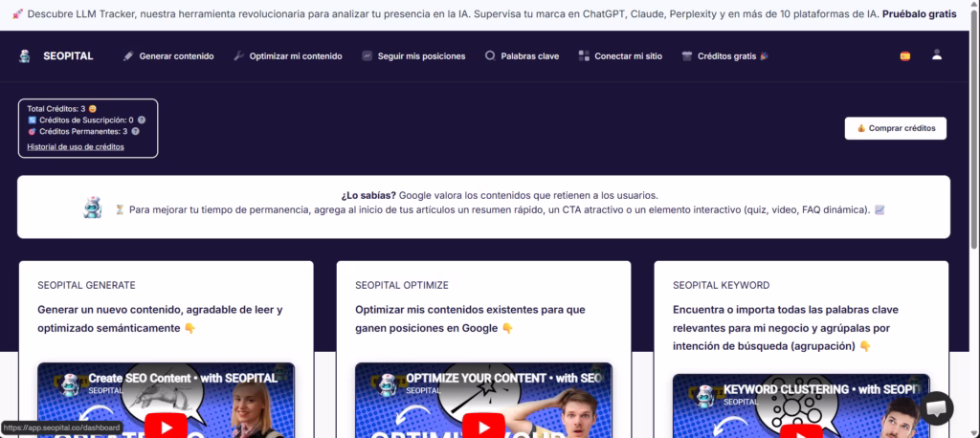The image size is (980, 438).
Task: Click the channel avatar on OPTIMIZE YOUR CONTENT video
Action: [389, 384]
